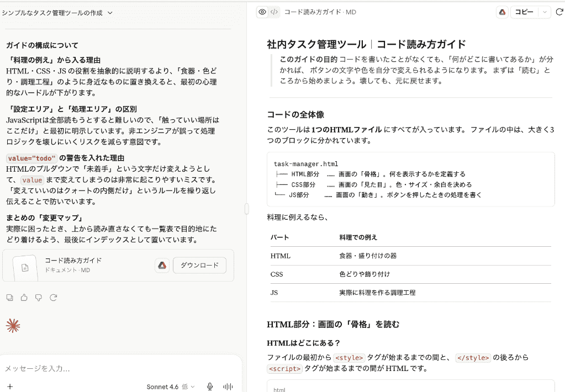
Task: Click the ダウンロード button
Action: 199,265
